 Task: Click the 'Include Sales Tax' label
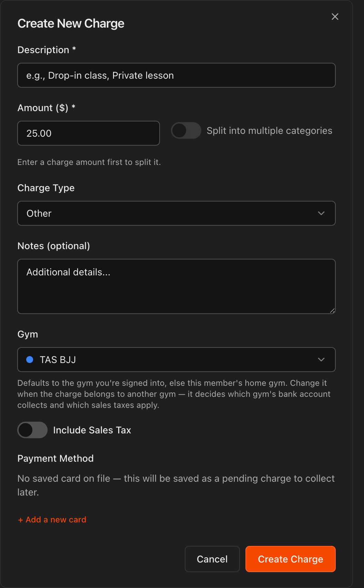[92, 430]
